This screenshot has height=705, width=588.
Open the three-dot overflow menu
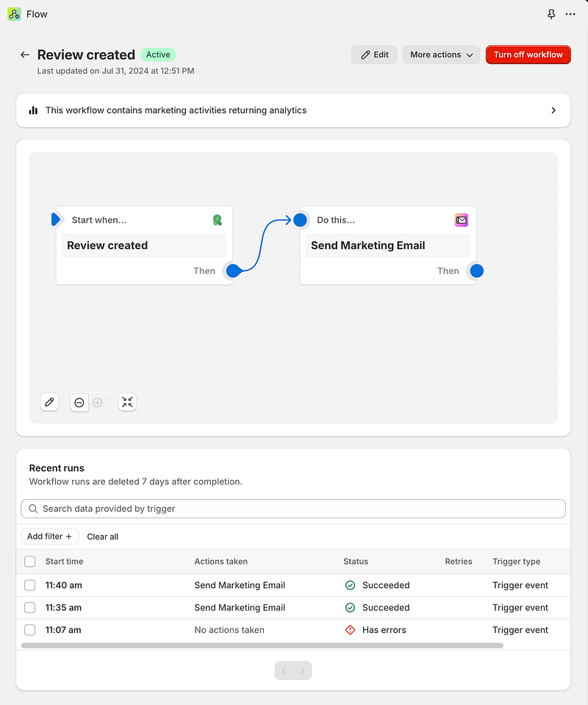click(x=570, y=14)
